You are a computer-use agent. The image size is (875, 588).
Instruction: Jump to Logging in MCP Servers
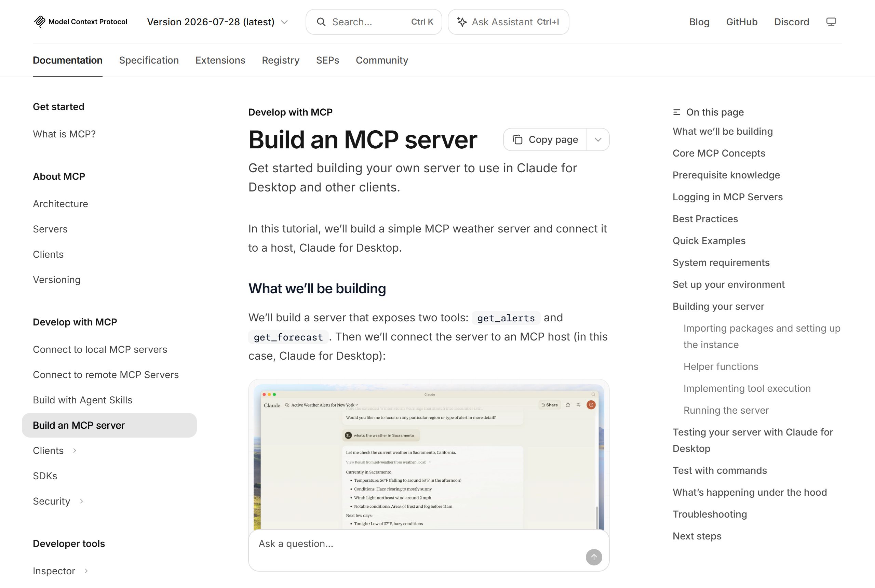tap(727, 197)
